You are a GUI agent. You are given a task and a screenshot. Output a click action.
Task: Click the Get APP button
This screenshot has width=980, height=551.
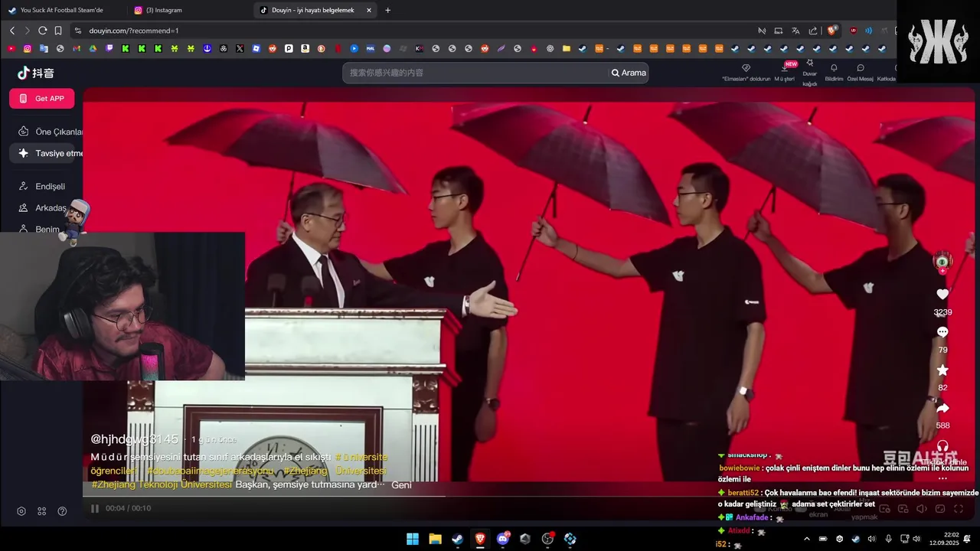pos(42,99)
